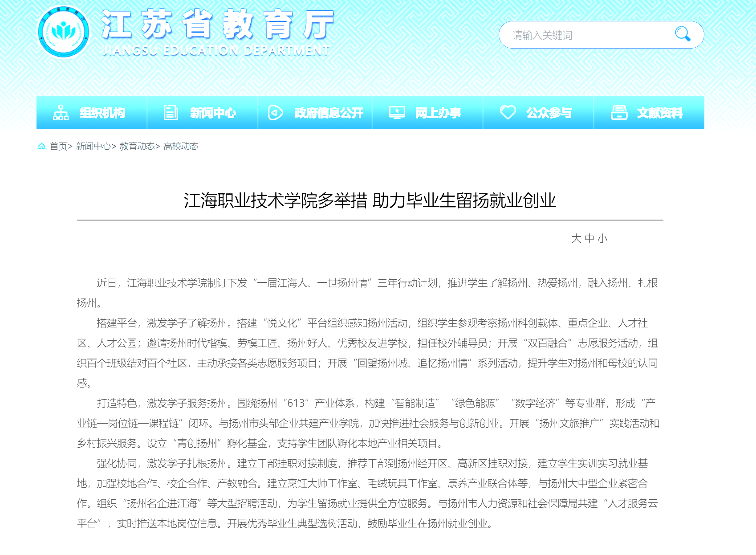This screenshot has width=756, height=555.
Task: Open the 组织机构 menu item
Action: [x=102, y=113]
